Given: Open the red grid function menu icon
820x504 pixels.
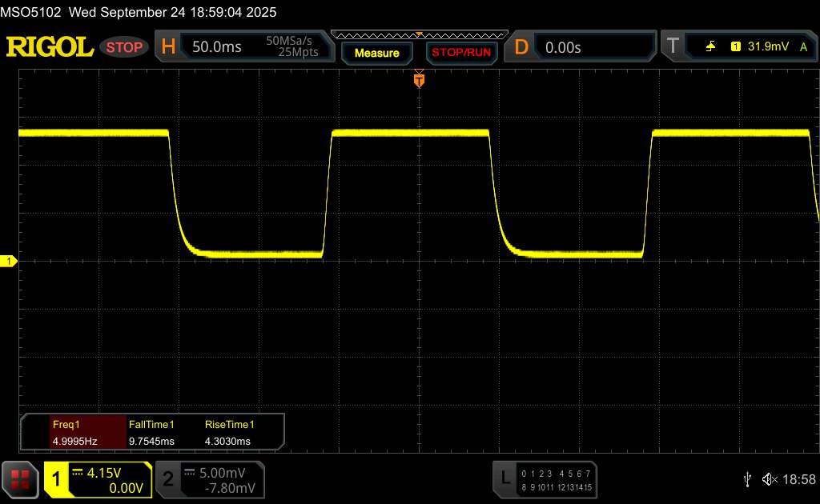Looking at the screenshot, I should (20, 479).
